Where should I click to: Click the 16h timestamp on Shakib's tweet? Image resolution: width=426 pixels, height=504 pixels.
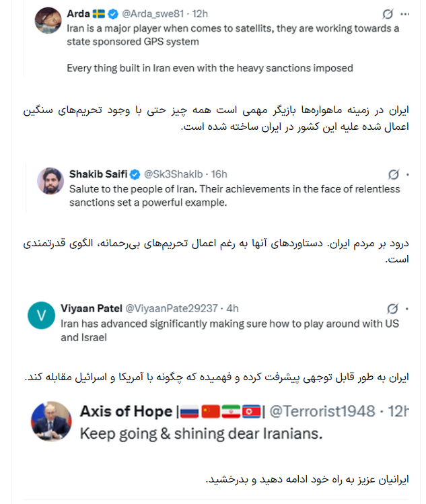pos(219,174)
